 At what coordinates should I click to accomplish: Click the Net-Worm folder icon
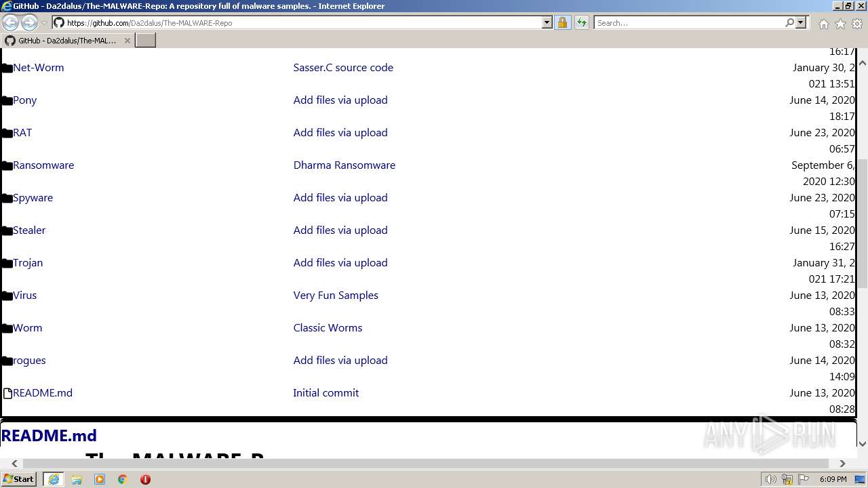pos(7,68)
